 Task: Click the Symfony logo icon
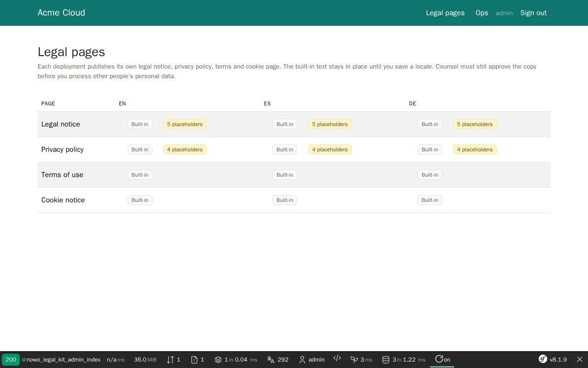pos(543,359)
